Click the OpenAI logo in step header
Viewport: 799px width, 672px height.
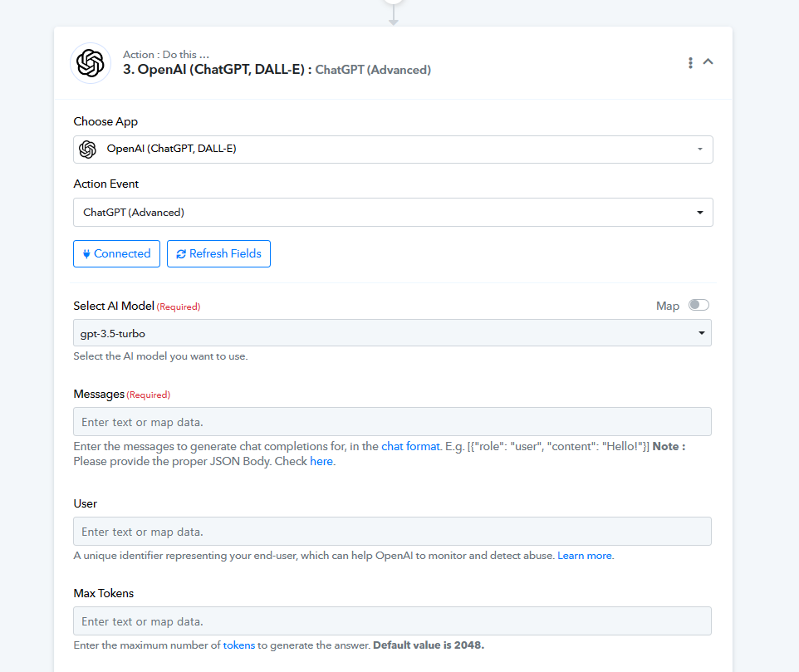click(91, 63)
